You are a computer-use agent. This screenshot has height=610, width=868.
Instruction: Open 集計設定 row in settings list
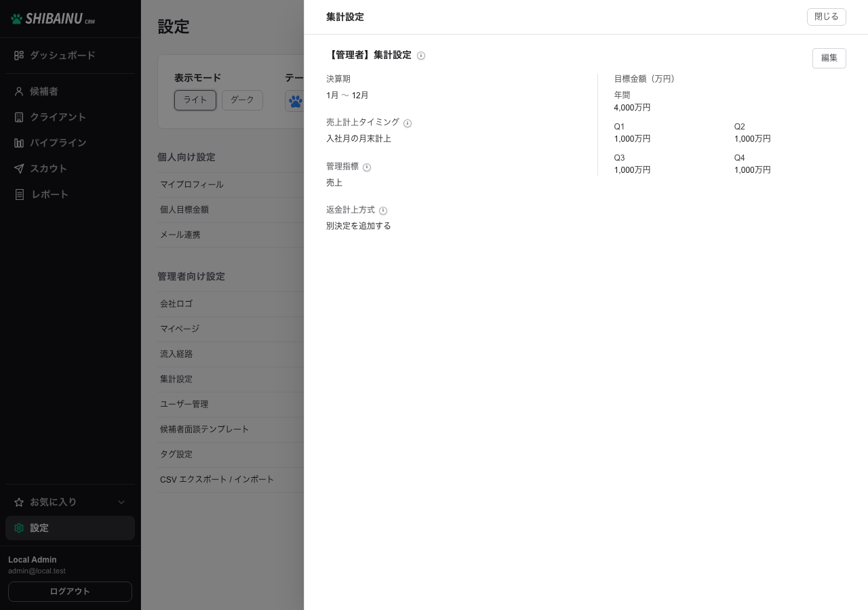point(231,380)
